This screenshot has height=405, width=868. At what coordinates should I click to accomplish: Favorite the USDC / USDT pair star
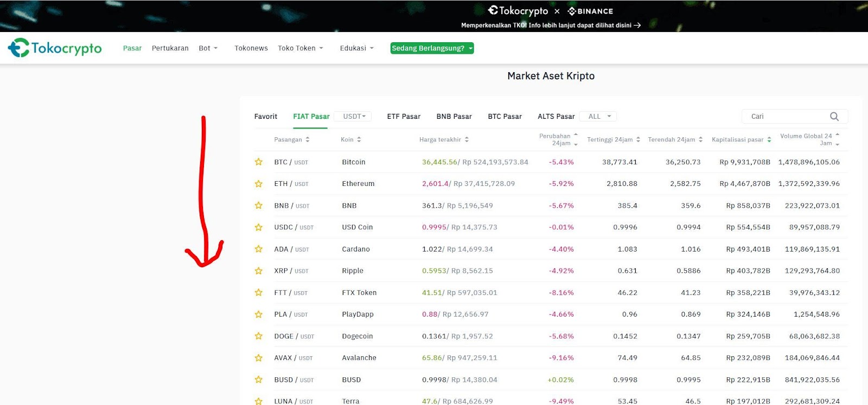(259, 227)
